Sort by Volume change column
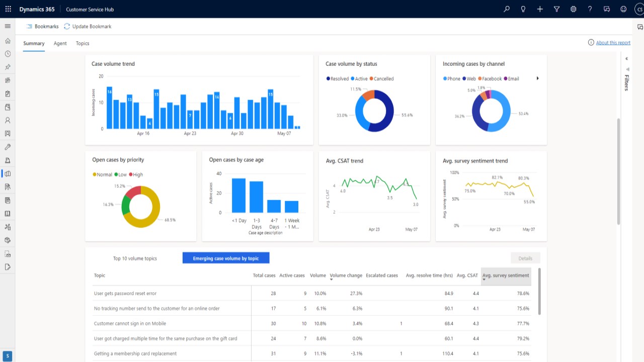644x362 pixels. (346, 276)
